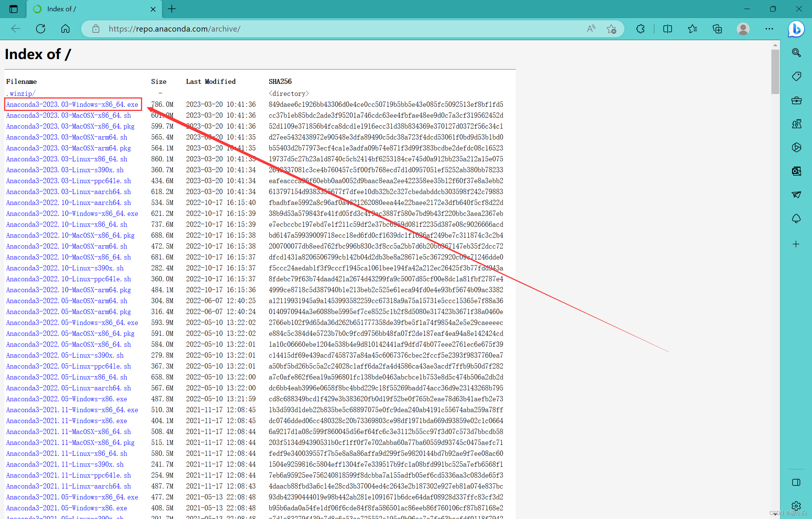Open sidebar Search icon
The width and height of the screenshot is (812, 519).
click(796, 53)
